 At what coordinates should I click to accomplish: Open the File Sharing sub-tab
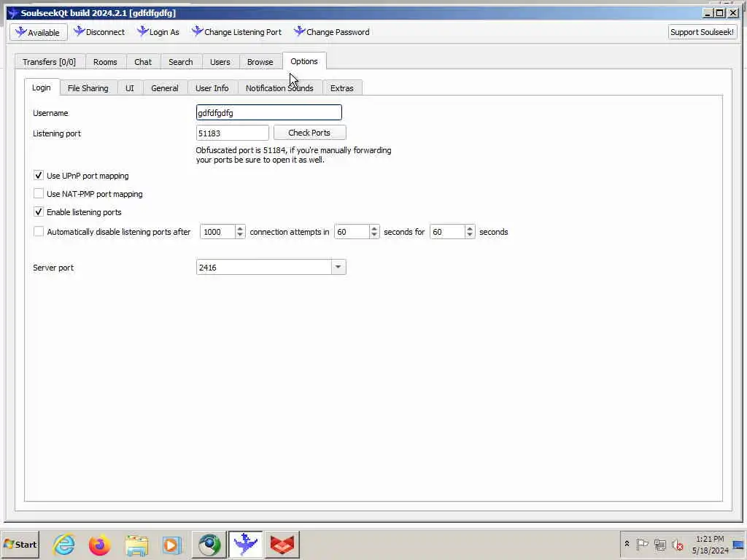pyautogui.click(x=88, y=88)
